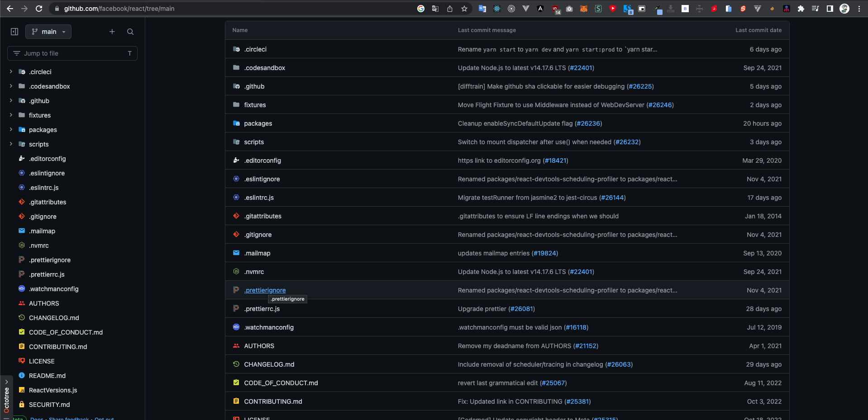
Task: Open pull request #26144 link
Action: (x=612, y=198)
